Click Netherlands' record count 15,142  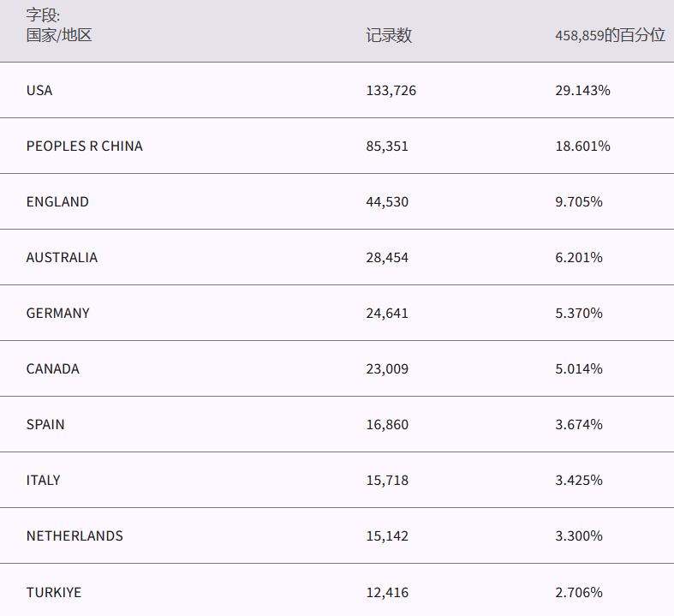click(387, 535)
